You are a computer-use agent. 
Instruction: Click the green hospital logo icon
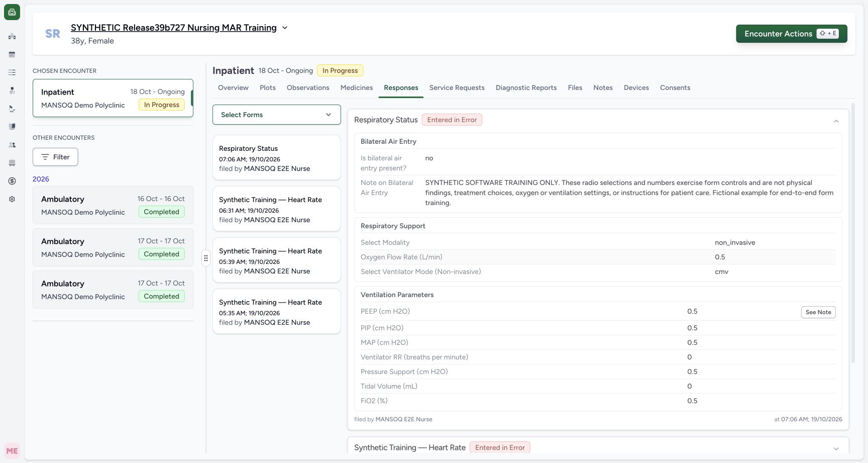[12, 12]
